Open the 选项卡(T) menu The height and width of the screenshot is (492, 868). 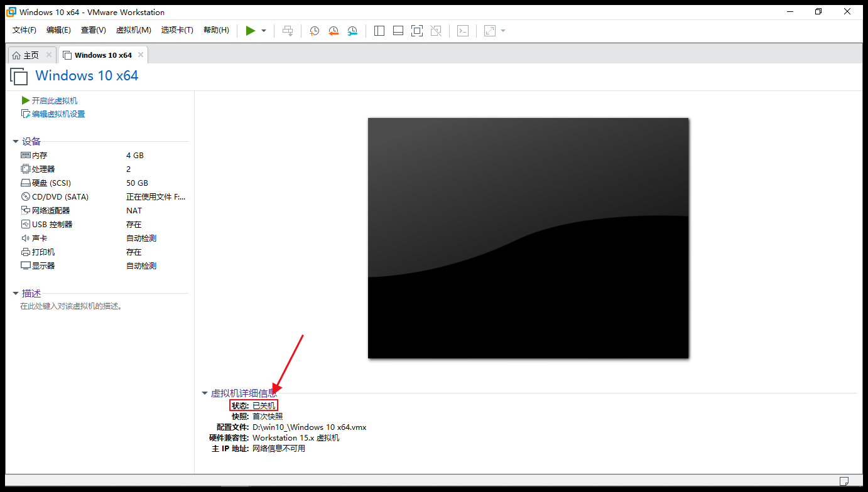pos(177,30)
